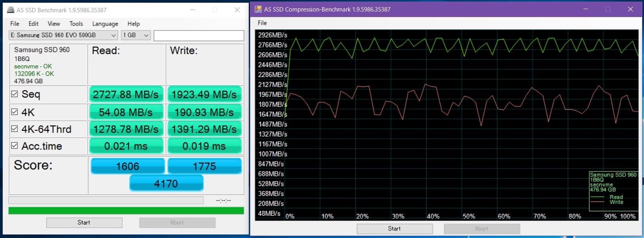The width and height of the screenshot is (644, 238).
Task: Open the Language menu
Action: pyautogui.click(x=105, y=24)
